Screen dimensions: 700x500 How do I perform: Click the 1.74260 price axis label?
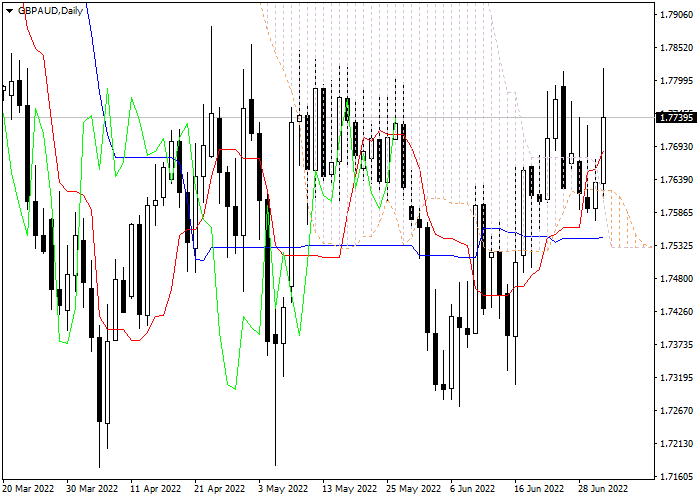pos(677,312)
